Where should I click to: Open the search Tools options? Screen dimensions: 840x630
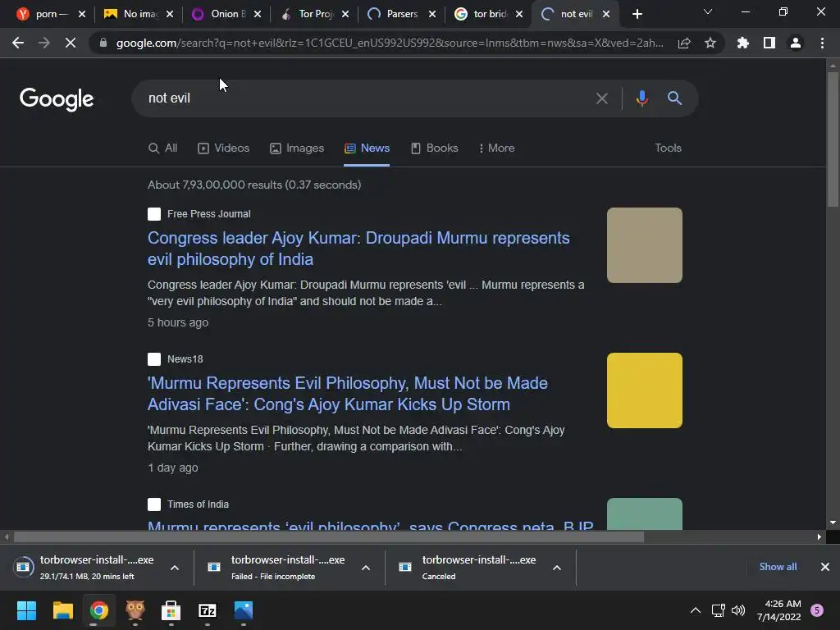pos(668,148)
